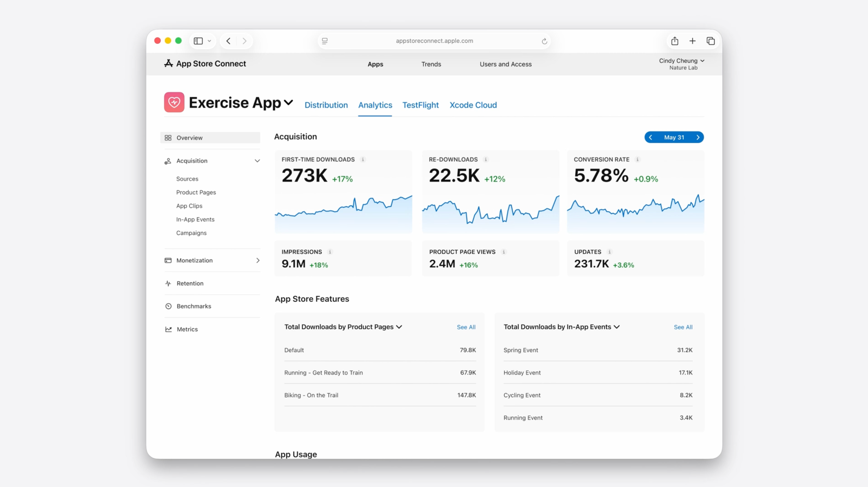Open Trends in top navigation
Image resolution: width=868 pixels, height=487 pixels.
431,64
